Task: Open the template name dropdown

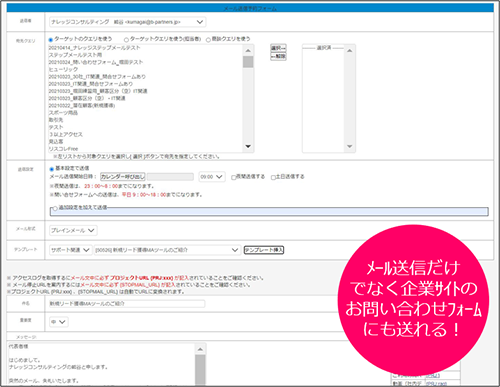Action: point(167,250)
